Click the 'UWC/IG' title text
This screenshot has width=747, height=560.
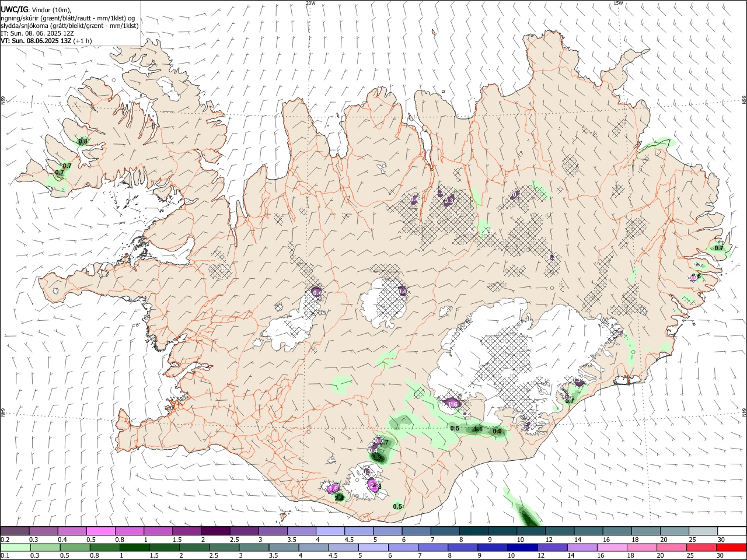[x=14, y=9]
